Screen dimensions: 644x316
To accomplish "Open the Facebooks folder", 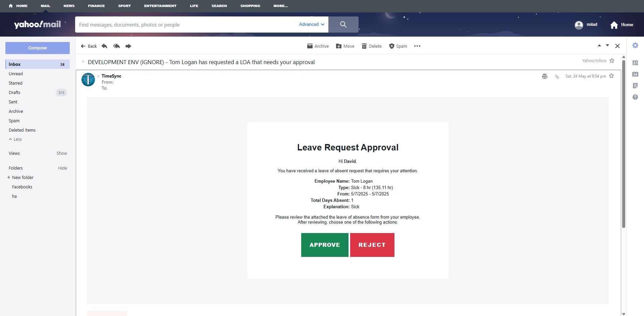I will [x=22, y=187].
